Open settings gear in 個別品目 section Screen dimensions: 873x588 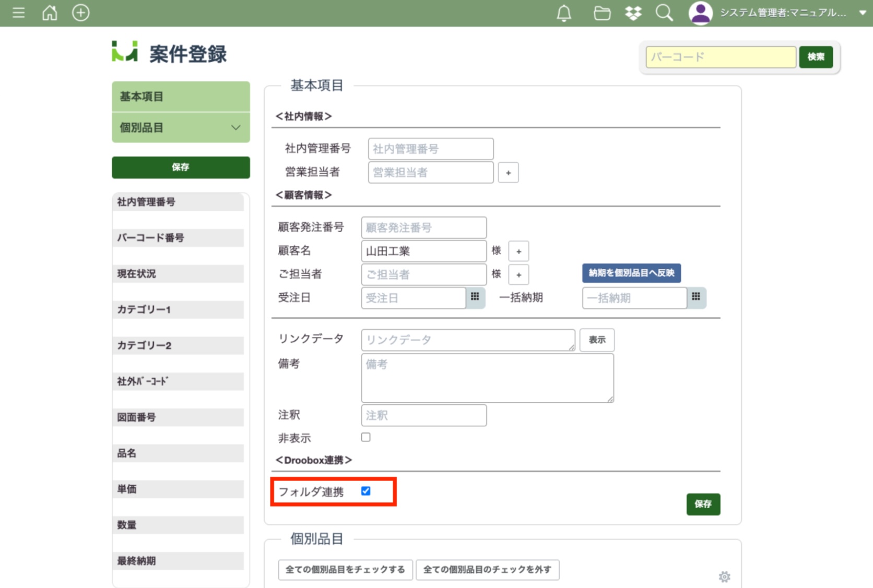724,577
